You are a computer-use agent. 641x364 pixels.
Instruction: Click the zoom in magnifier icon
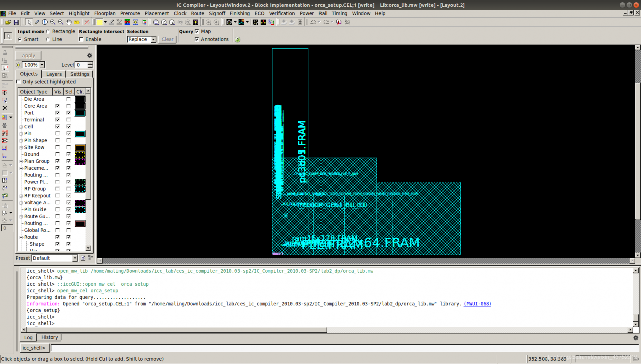click(53, 22)
